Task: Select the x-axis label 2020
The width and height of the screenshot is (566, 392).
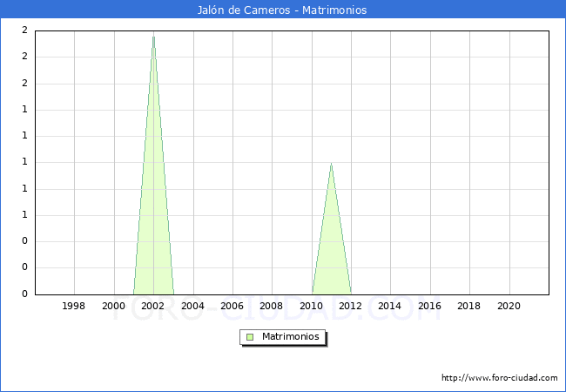Action: 509,306
